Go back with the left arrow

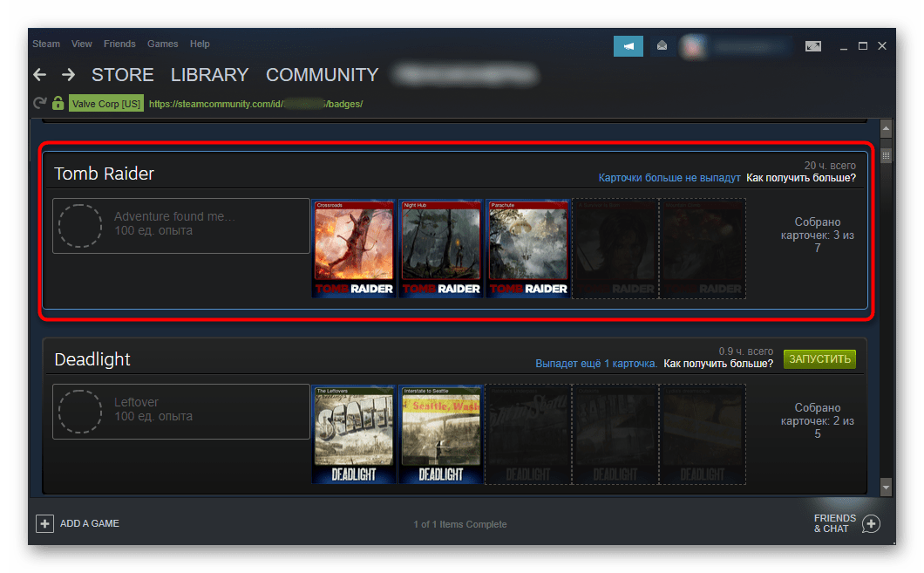coord(39,75)
